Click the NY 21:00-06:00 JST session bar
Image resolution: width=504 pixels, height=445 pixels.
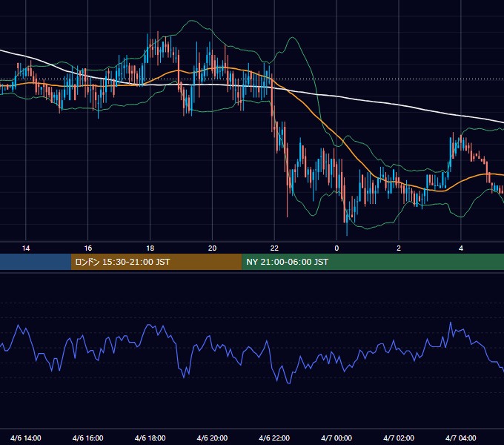pos(373,262)
